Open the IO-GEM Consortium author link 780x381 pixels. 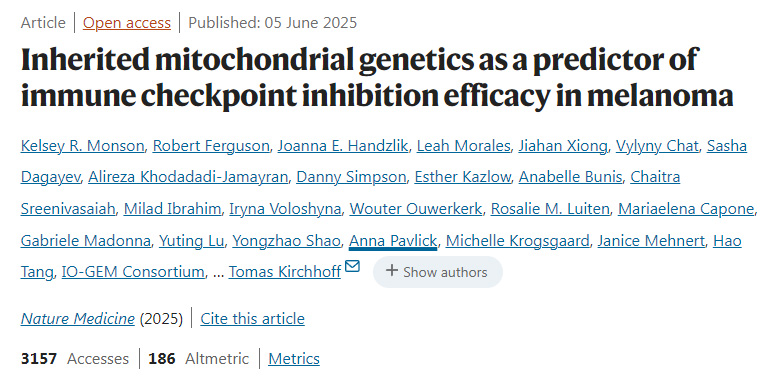(x=133, y=272)
